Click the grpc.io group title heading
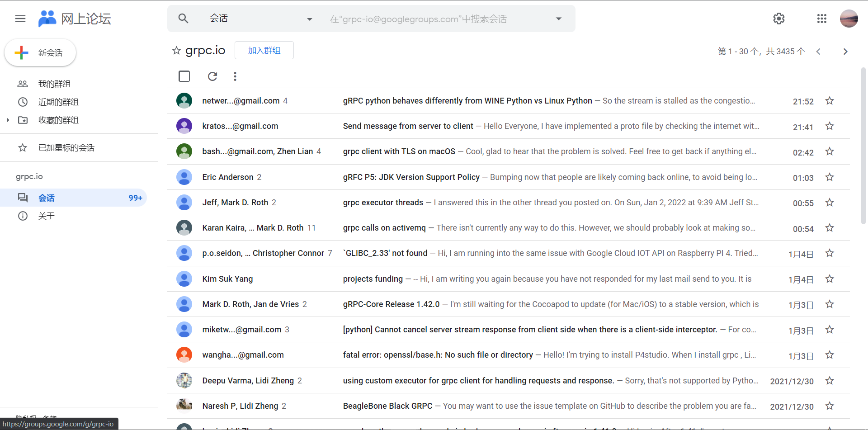The width and height of the screenshot is (868, 430). point(205,50)
